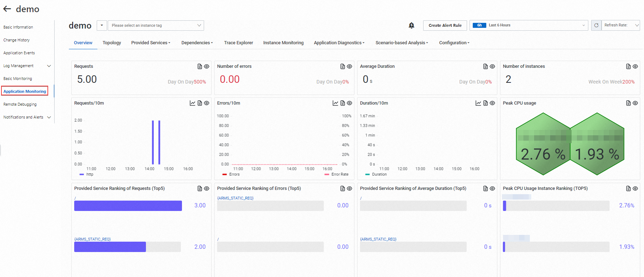Open the Last 6 Hours time range dropdown
Screen dimensions: 644x277
pos(529,25)
